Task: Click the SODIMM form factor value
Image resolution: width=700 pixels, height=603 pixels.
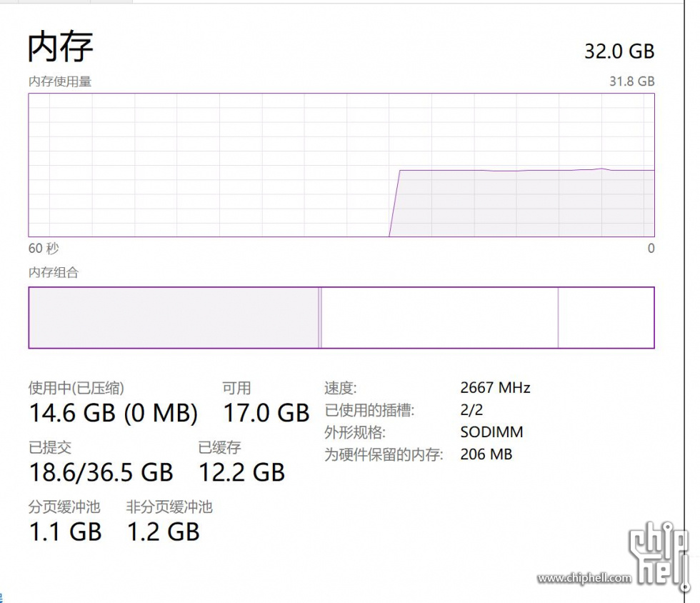Action: [x=491, y=432]
